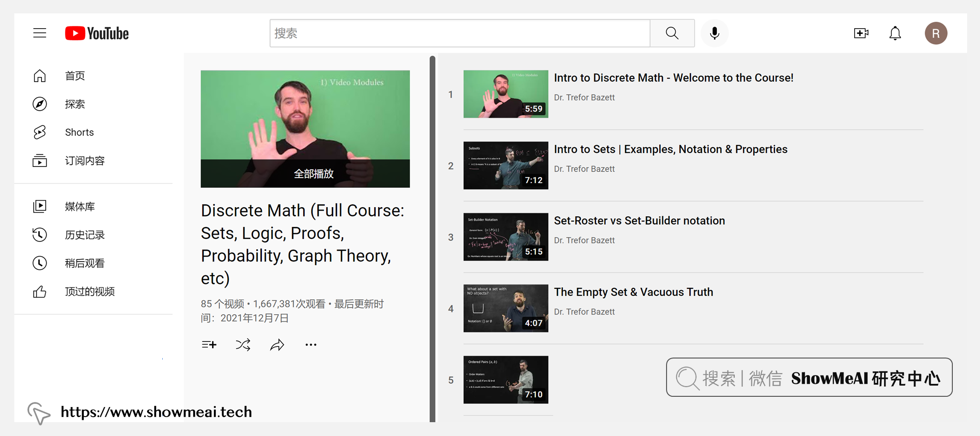The width and height of the screenshot is (980, 436).
Task: Click the YouTube logo
Action: pos(96,33)
